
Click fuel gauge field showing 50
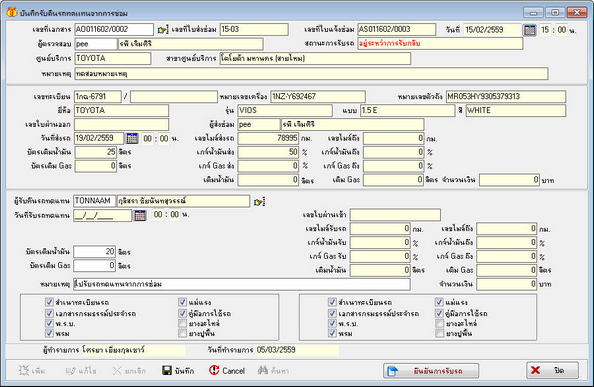click(x=268, y=152)
